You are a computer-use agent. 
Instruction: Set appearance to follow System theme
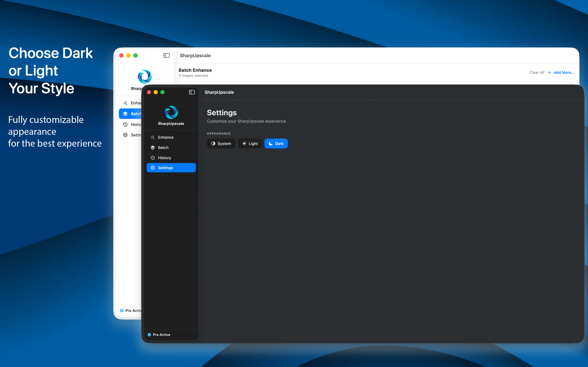pyautogui.click(x=221, y=144)
